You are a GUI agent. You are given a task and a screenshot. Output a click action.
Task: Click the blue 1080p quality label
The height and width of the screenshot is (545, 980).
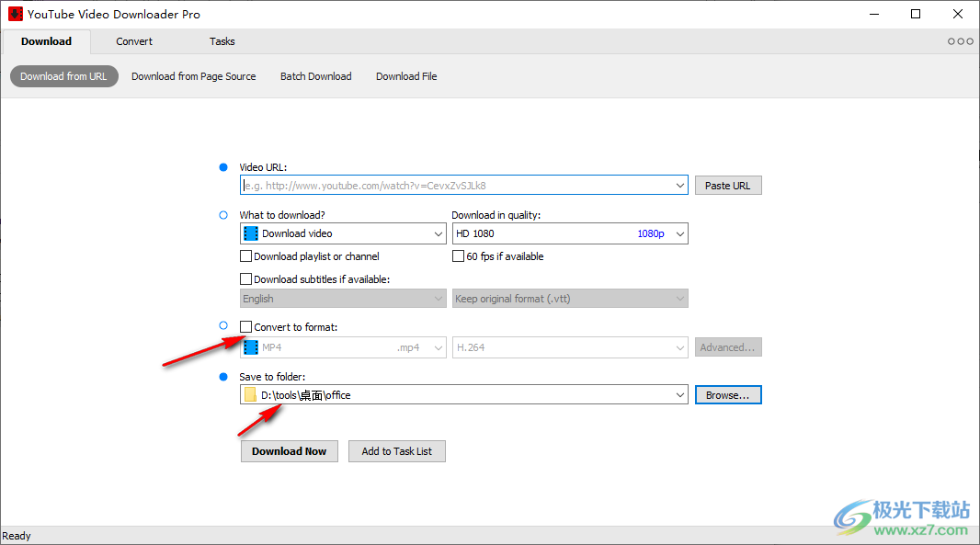click(651, 233)
